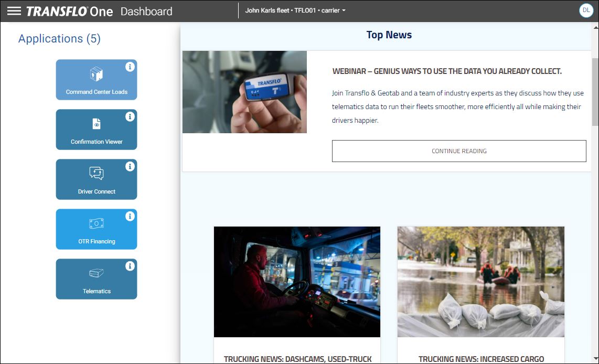Open the hamburger navigation menu

14,11
